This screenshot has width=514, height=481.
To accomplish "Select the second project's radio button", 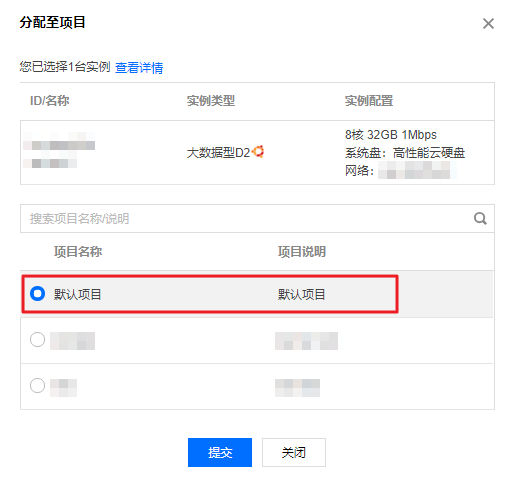I will (x=37, y=340).
